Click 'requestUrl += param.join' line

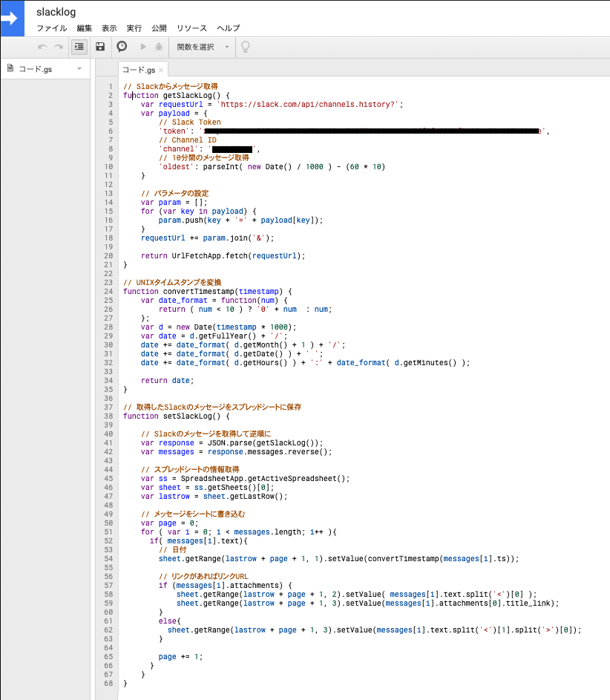point(208,238)
